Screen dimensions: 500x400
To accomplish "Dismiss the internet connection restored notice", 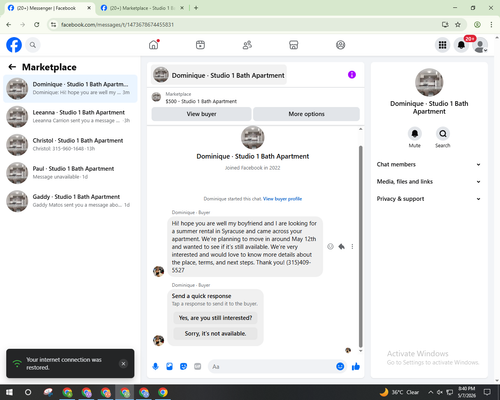I will click(123, 364).
